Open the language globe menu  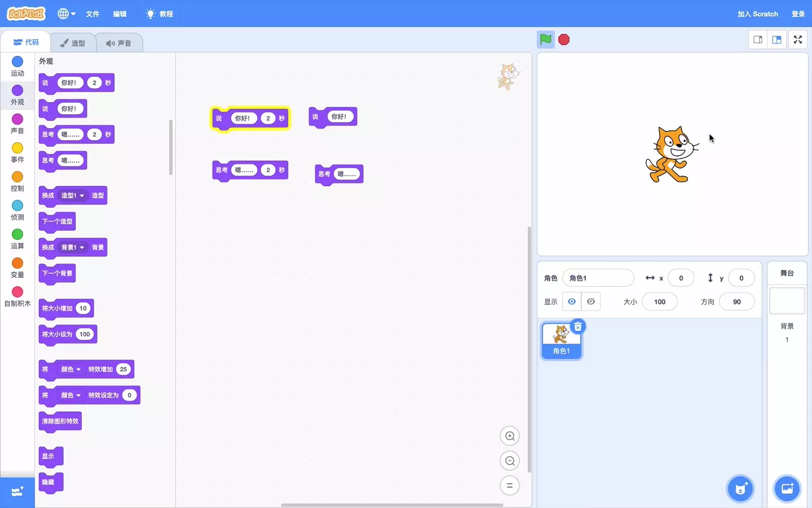click(x=66, y=14)
